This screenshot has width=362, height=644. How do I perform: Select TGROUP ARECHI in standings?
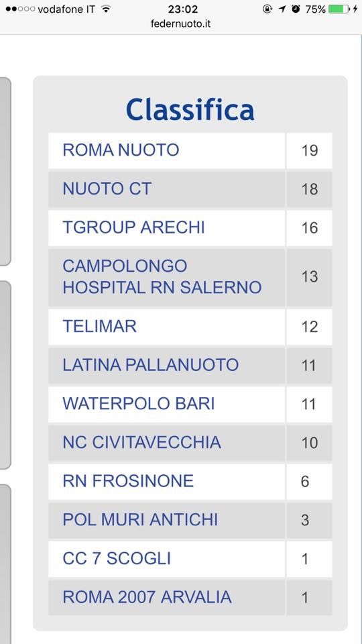pos(133,227)
